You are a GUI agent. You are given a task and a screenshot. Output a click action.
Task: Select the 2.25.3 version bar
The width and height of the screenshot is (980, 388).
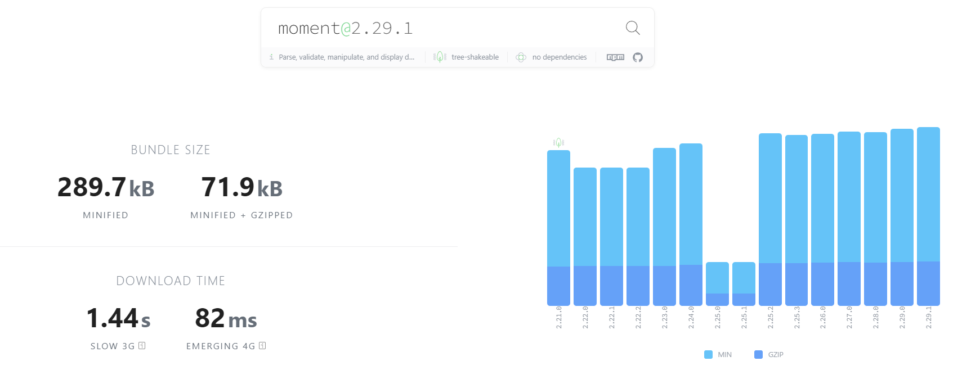coord(796,220)
